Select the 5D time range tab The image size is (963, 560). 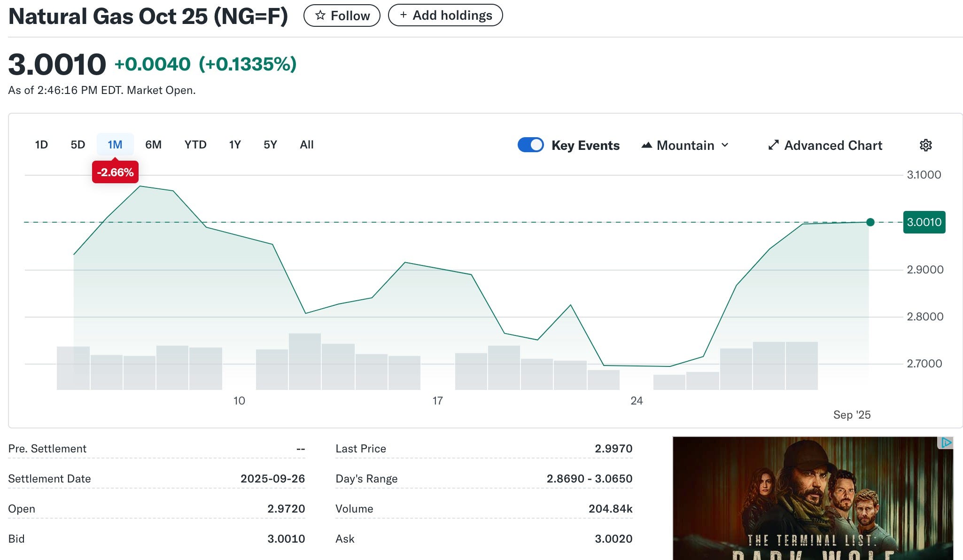[78, 145]
